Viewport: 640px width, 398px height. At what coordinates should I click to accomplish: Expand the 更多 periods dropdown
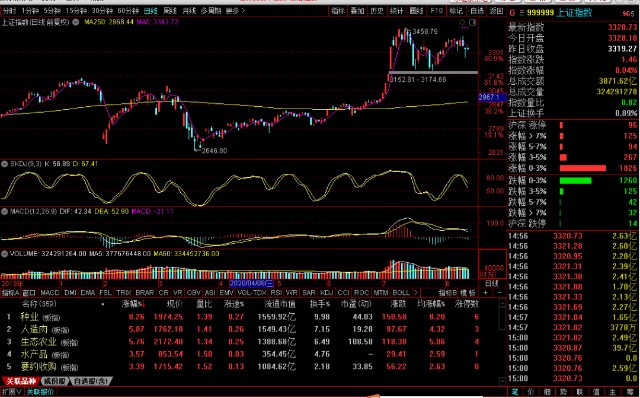tap(235, 11)
